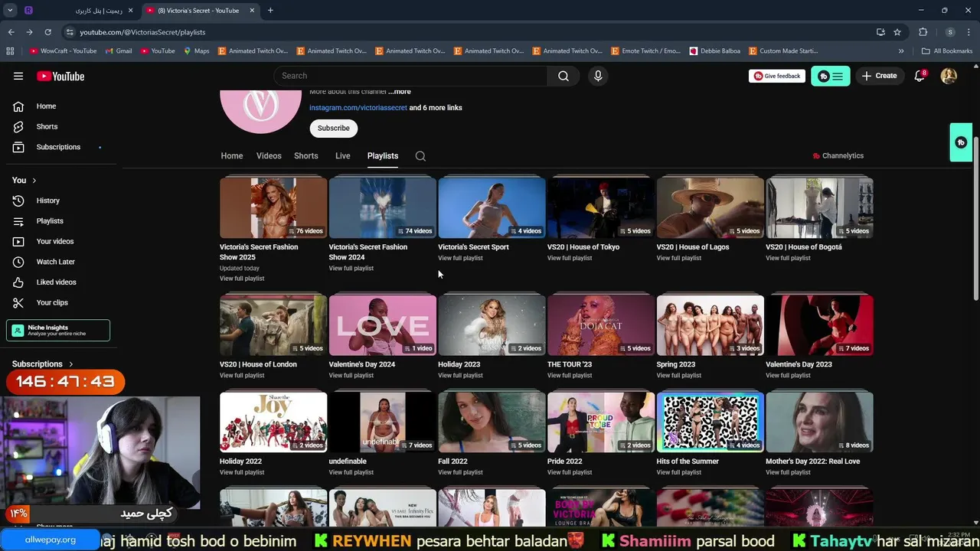Expand the You section chevron
The image size is (980, 551).
[x=34, y=181]
